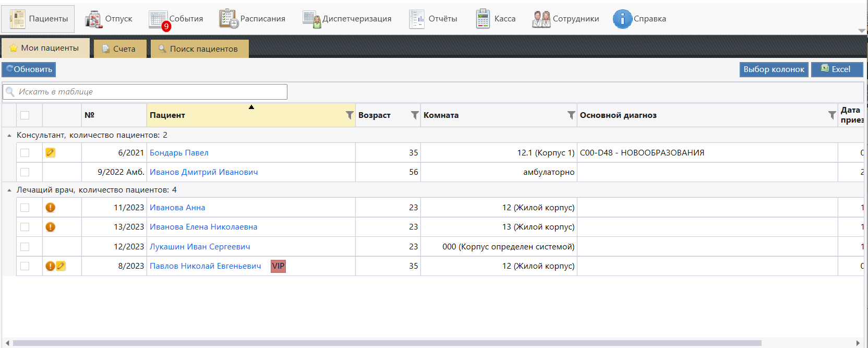Switch to the Счета tab
The image size is (868, 348).
point(119,49)
